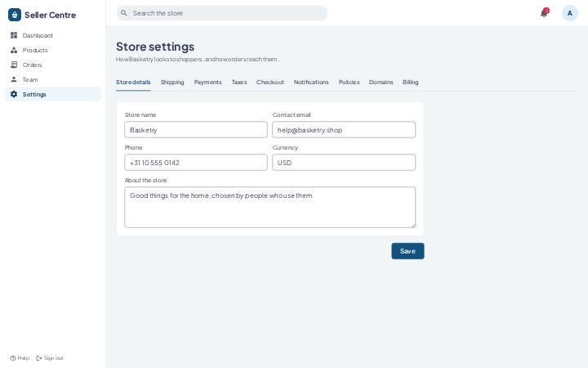Click the Save button

408,251
